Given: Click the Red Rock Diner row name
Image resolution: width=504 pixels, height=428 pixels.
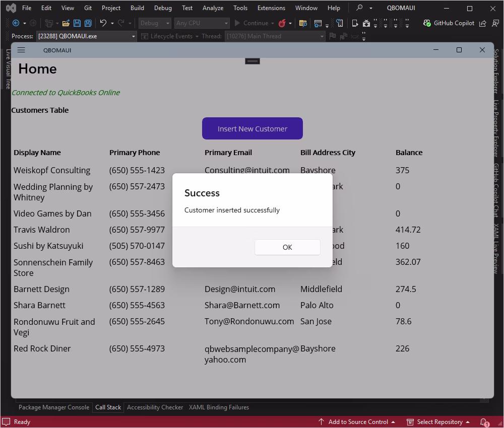Looking at the screenshot, I should click(42, 348).
